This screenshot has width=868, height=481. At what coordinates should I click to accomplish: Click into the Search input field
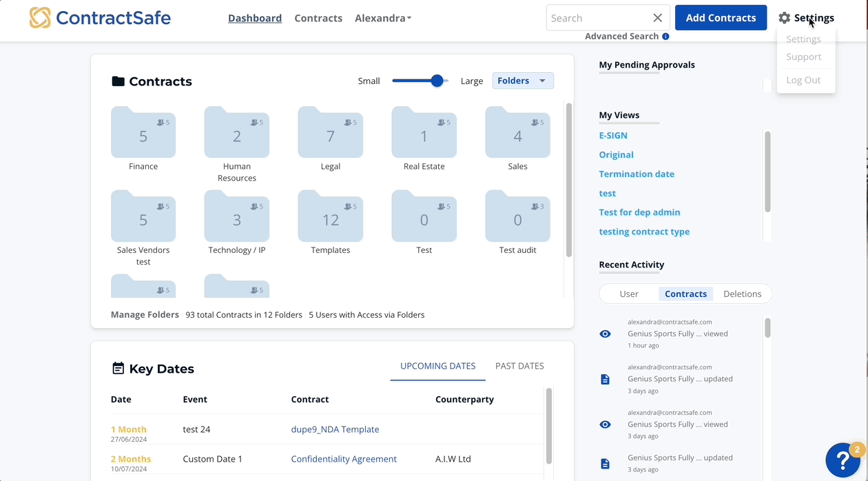(598, 18)
